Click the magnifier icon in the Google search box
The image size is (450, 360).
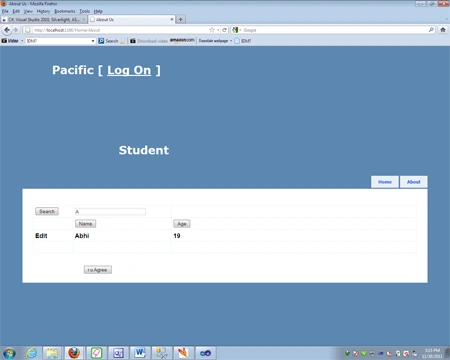click(431, 30)
